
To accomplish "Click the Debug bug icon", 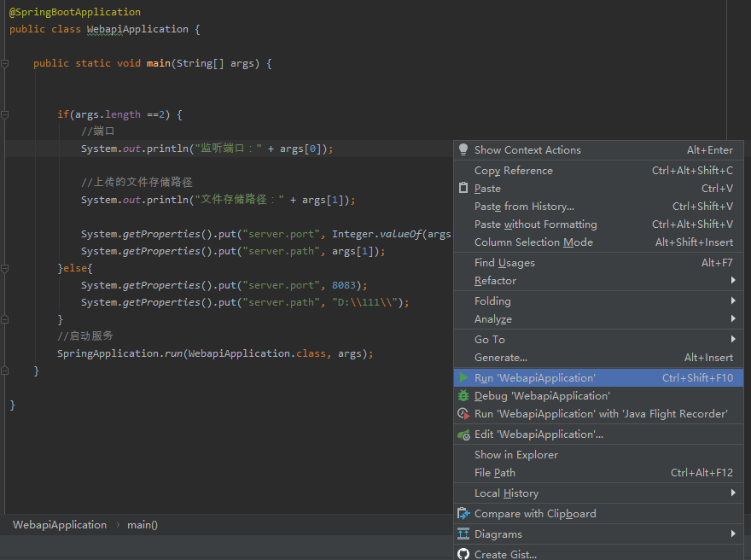I will [463, 396].
